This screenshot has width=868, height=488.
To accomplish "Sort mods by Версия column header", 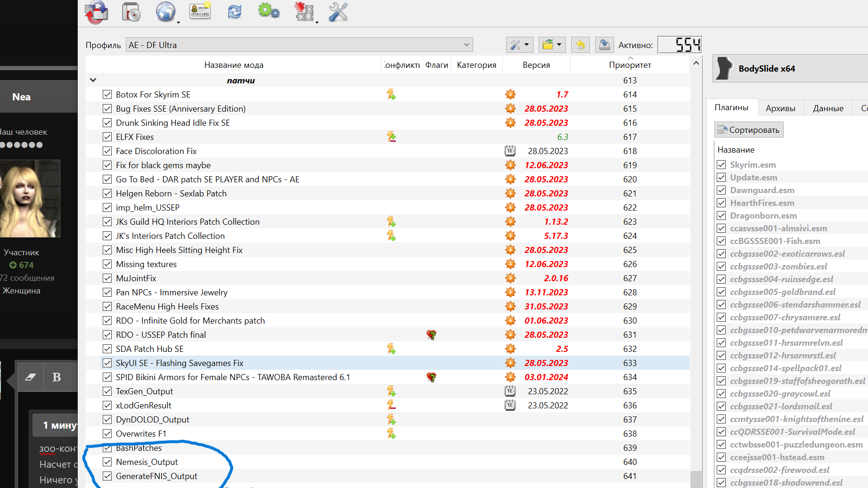I will (x=536, y=65).
